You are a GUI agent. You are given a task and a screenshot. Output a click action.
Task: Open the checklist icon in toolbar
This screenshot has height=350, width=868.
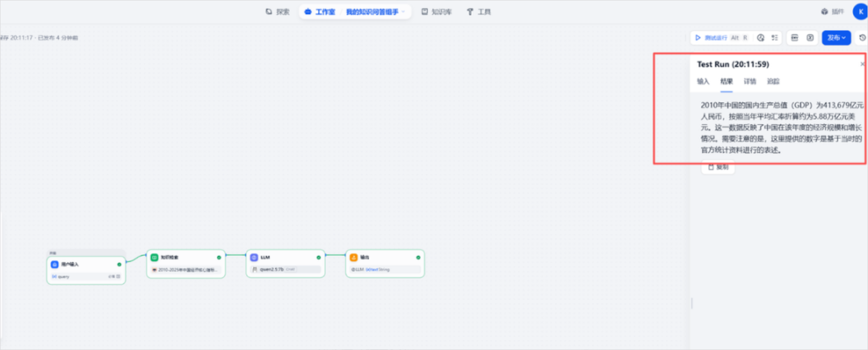tap(774, 37)
